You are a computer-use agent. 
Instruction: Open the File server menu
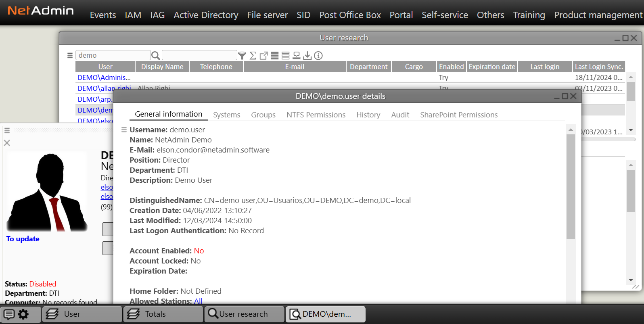pos(268,15)
